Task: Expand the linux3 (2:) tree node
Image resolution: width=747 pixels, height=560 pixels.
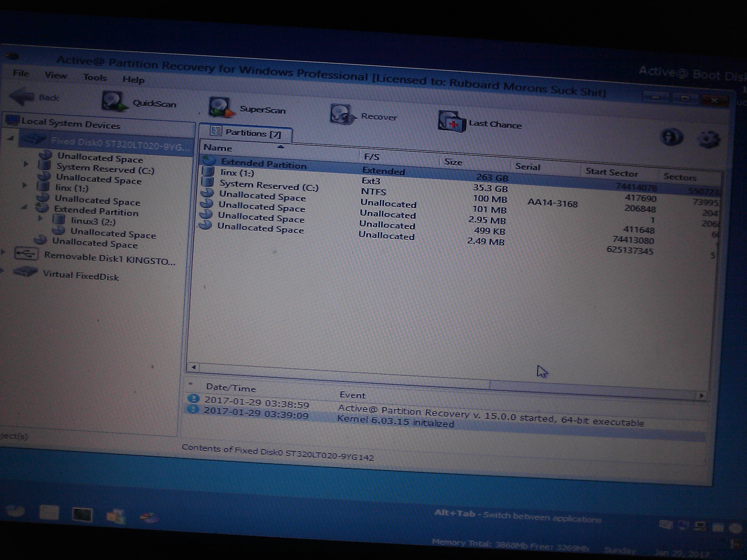Action: coord(40,218)
